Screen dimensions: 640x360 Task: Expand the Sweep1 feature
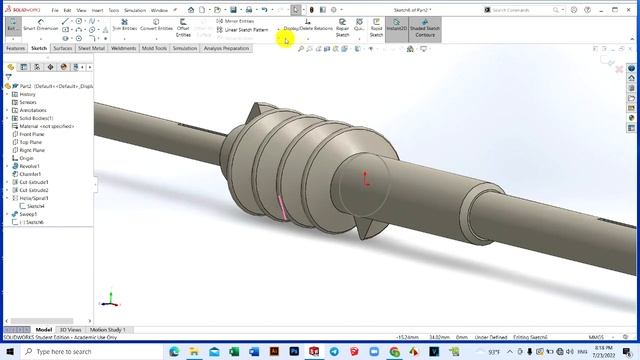[x=7, y=214]
